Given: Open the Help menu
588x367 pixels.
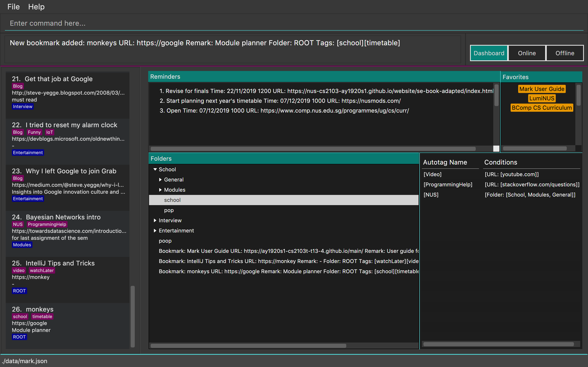Looking at the screenshot, I should pos(36,7).
